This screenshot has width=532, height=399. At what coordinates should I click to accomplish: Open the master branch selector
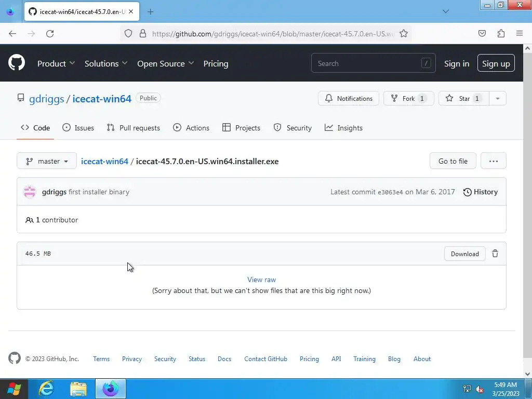(47, 161)
